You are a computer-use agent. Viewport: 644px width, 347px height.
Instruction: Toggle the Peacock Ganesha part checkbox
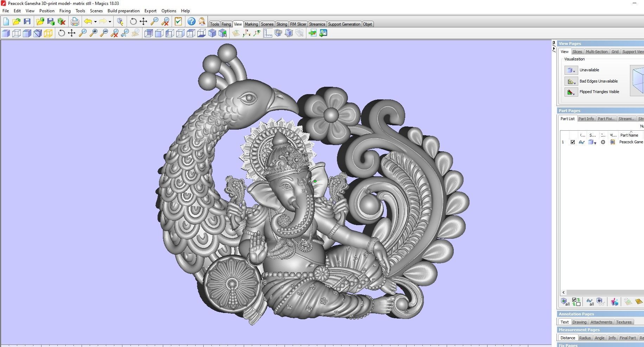573,142
